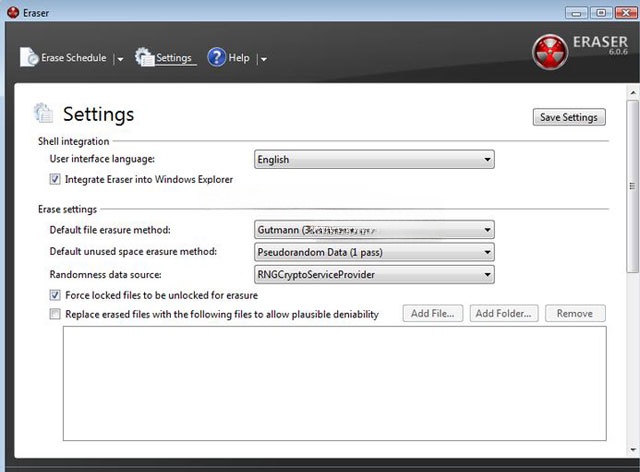
Task: Open the Default file erasure method dropdown
Action: pyautogui.click(x=374, y=230)
